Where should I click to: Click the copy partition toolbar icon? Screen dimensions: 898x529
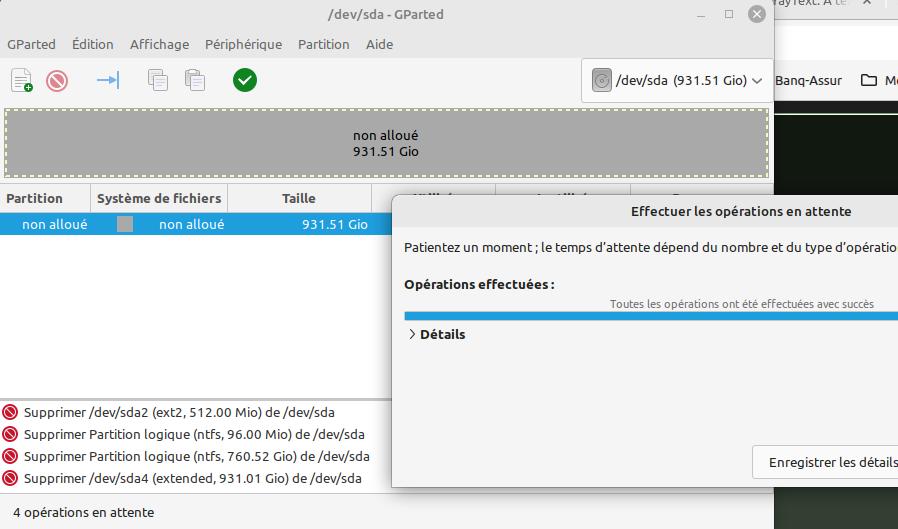158,80
